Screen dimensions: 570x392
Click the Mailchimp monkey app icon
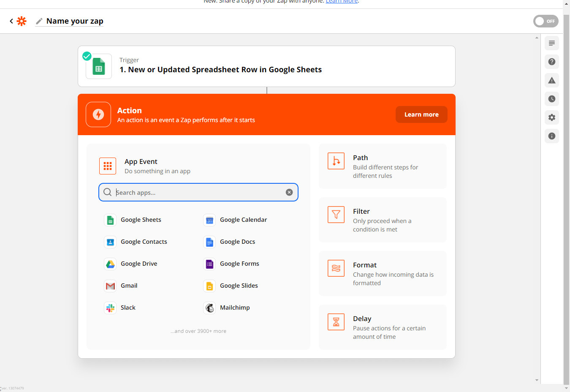click(209, 308)
